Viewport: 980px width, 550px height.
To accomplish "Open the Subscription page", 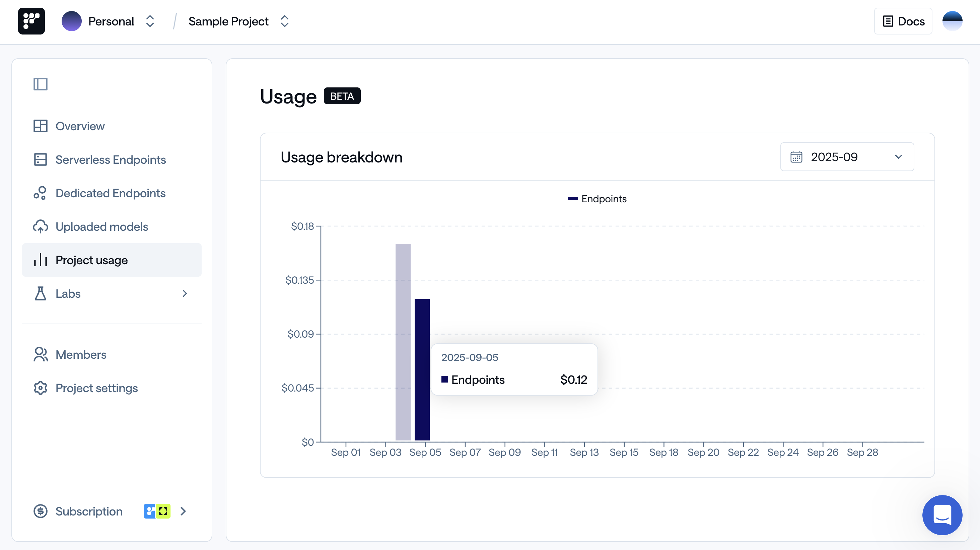I will click(x=89, y=511).
